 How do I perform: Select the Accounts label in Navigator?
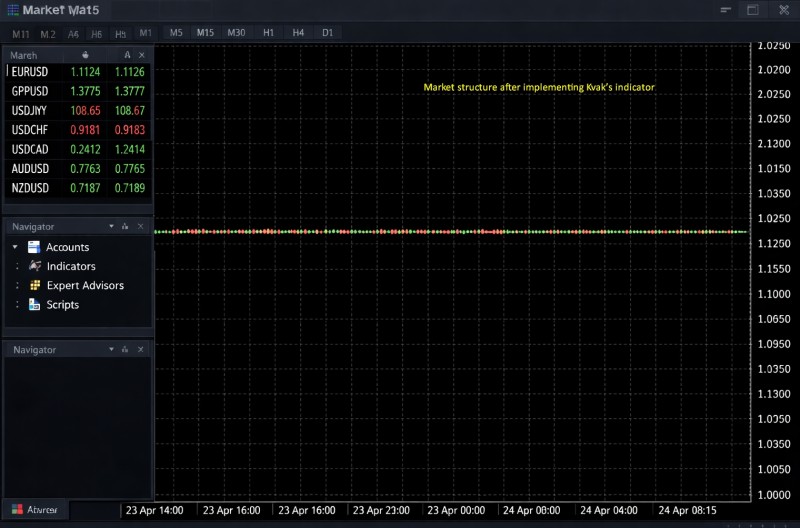pyautogui.click(x=67, y=247)
